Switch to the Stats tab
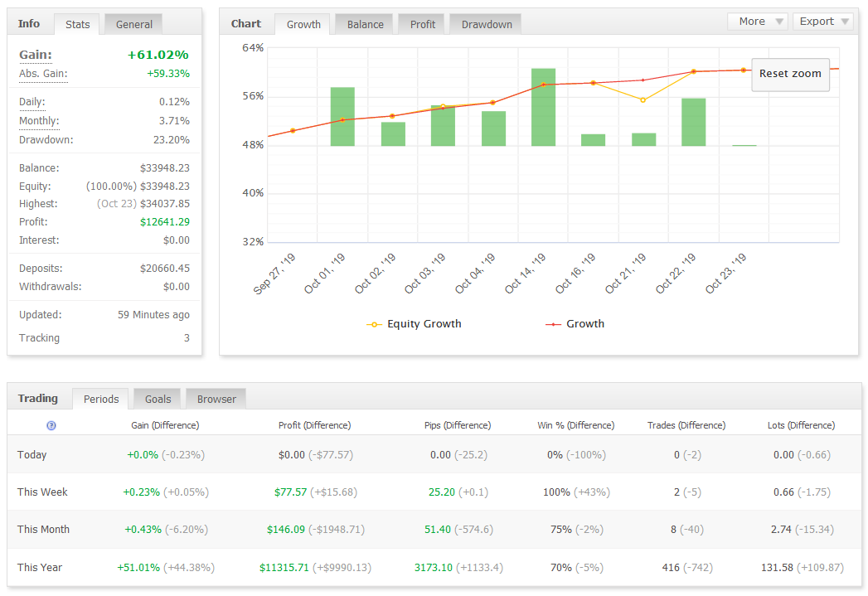This screenshot has width=868, height=596. tap(77, 24)
